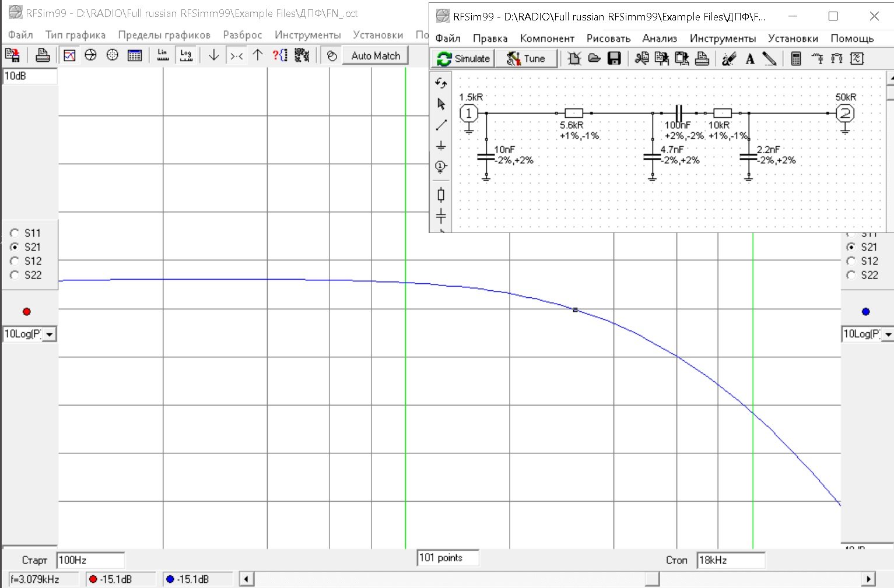Image resolution: width=894 pixels, height=588 pixels.
Task: Switch to the polar plot display icon
Action: 113,55
